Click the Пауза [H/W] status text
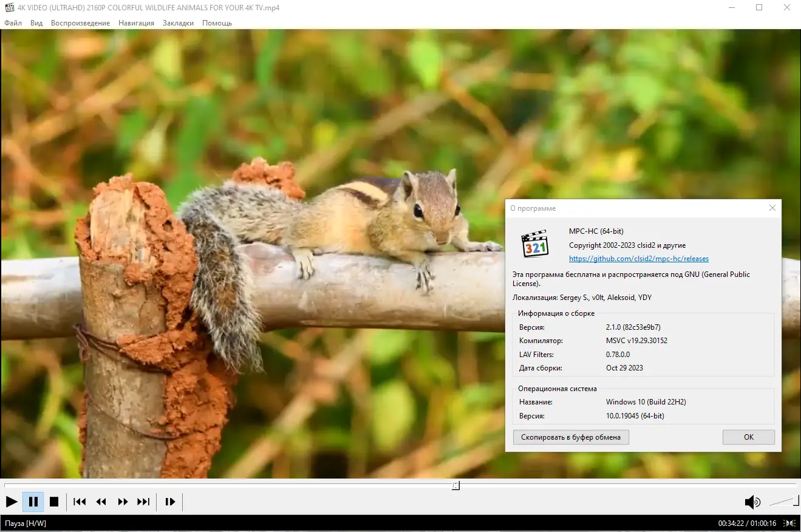 click(26, 523)
